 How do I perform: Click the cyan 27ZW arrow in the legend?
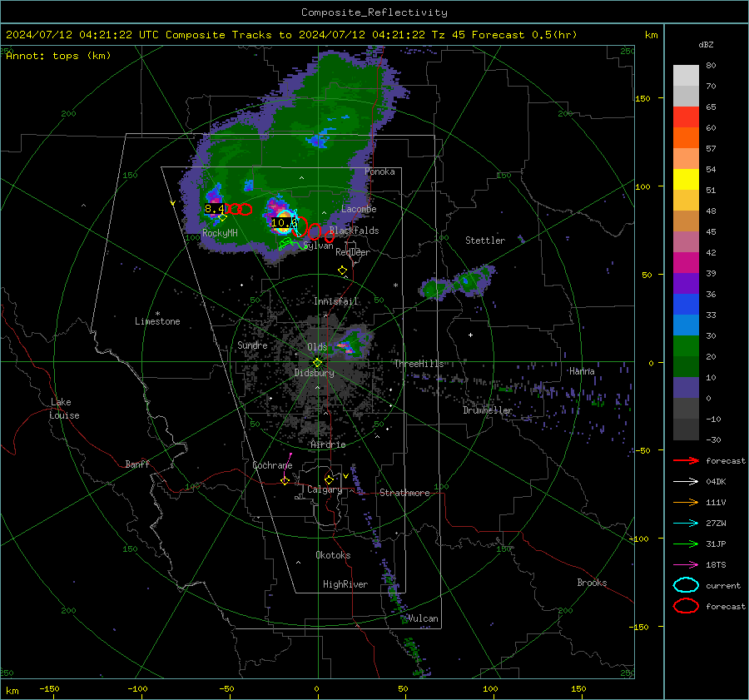[x=686, y=524]
